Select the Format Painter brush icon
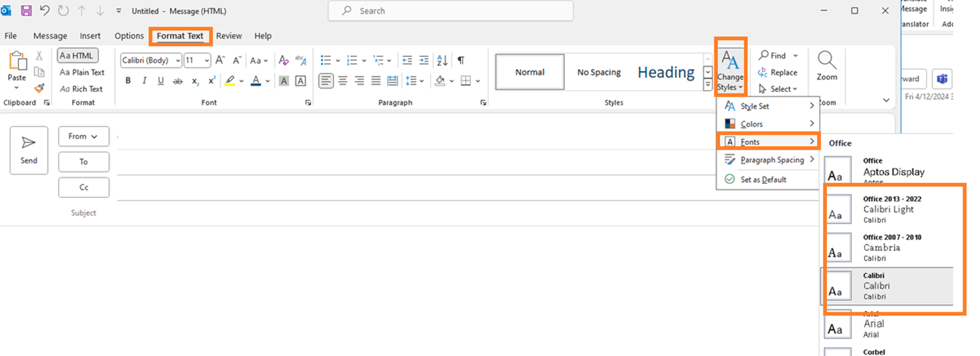980x356 pixels. (39, 89)
